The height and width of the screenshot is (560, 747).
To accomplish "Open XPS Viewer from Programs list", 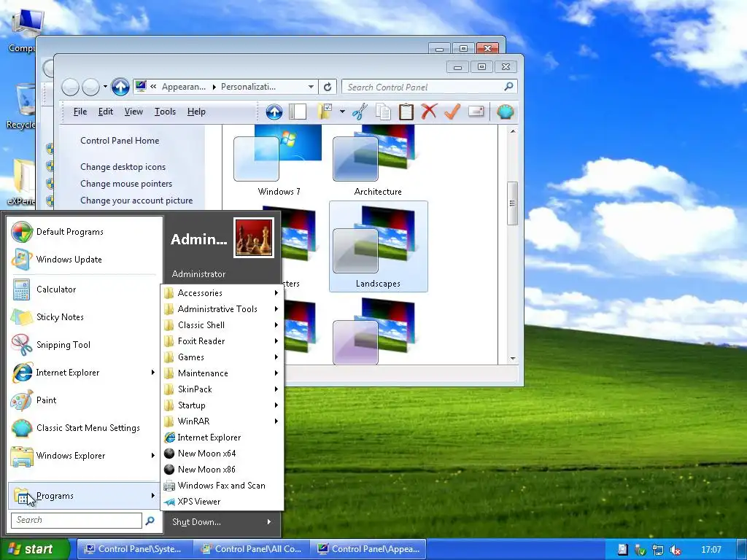I will pos(222,502).
